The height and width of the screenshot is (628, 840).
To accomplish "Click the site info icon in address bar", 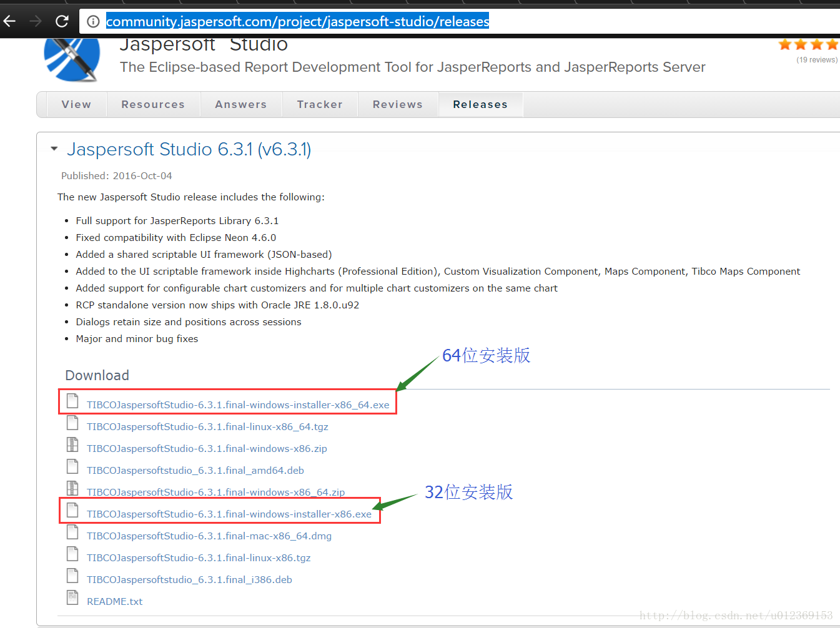I will [x=93, y=22].
